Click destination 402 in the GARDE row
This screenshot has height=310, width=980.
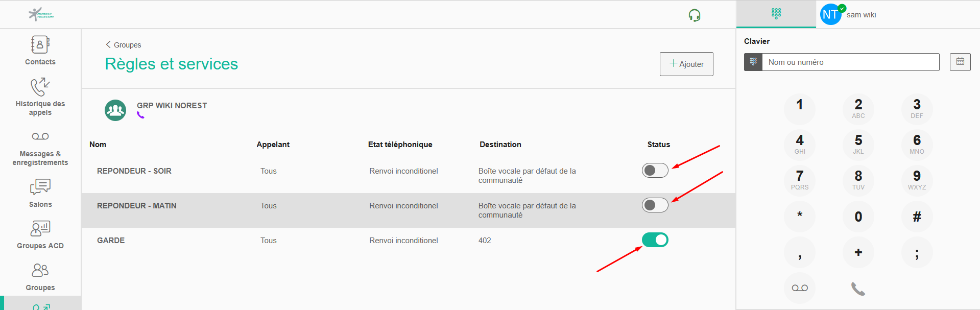click(x=485, y=241)
